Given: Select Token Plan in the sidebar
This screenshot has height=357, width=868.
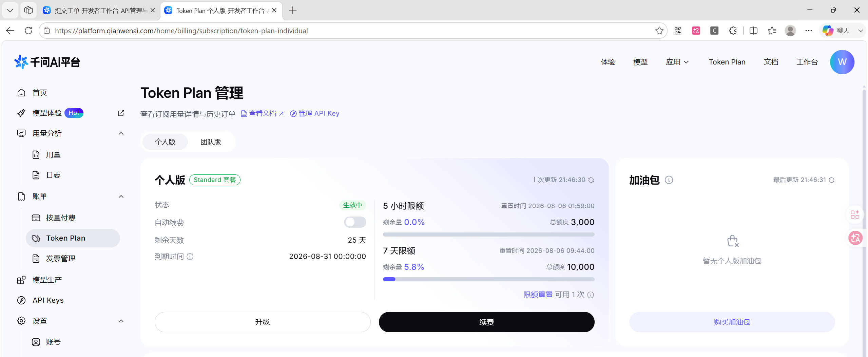Looking at the screenshot, I should [73, 238].
